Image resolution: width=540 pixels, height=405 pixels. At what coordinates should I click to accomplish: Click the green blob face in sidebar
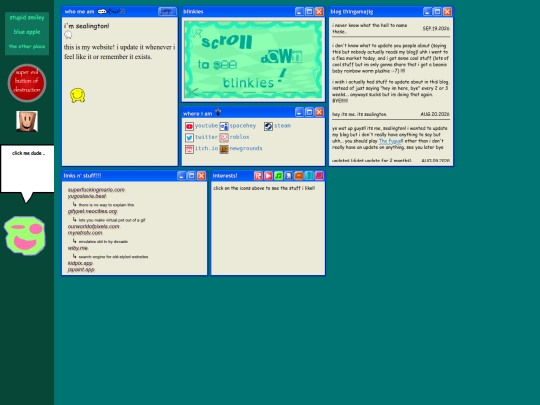(24, 236)
